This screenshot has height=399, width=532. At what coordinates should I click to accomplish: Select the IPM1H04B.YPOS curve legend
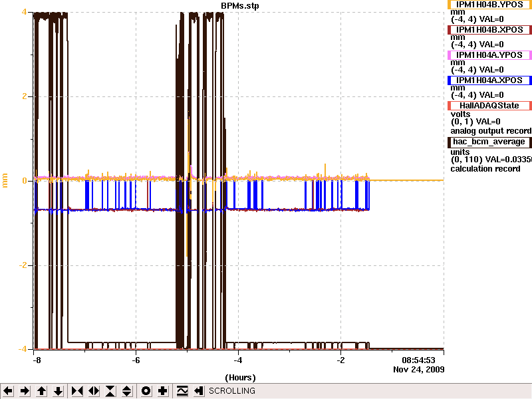click(x=489, y=5)
